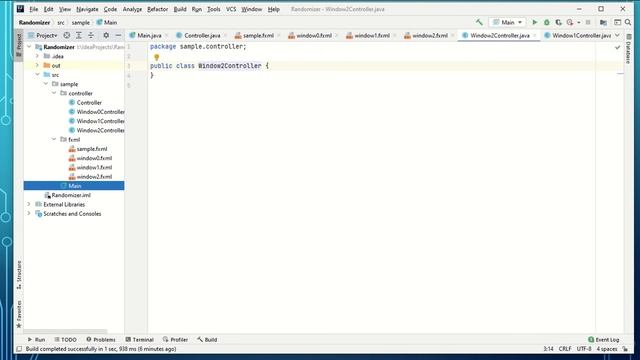Expand External Libraries node
The width and height of the screenshot is (640, 360).
tap(29, 204)
